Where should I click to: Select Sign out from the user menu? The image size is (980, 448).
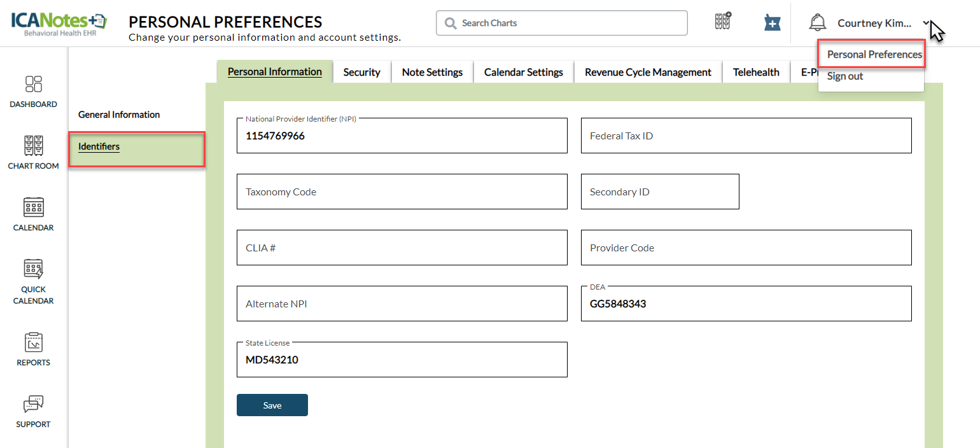click(845, 76)
